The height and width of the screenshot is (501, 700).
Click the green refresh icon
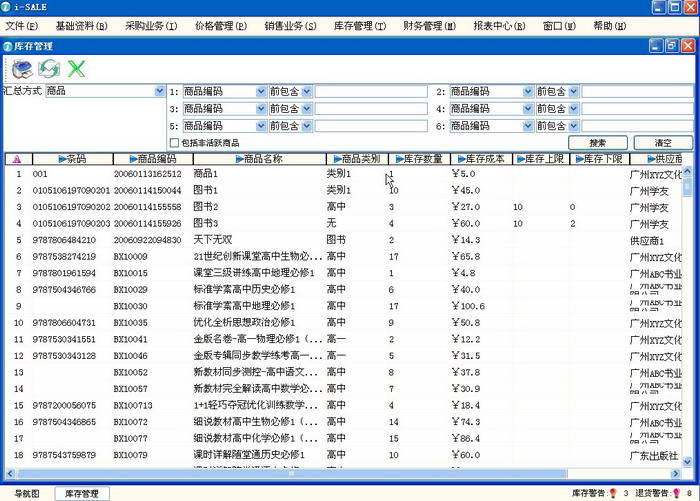[x=49, y=69]
